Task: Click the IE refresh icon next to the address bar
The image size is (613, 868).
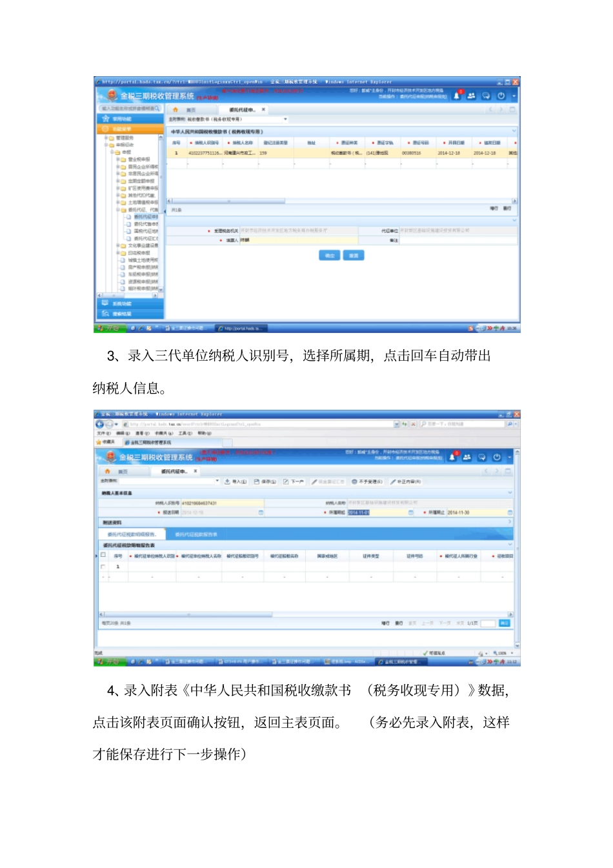Action: coord(405,424)
